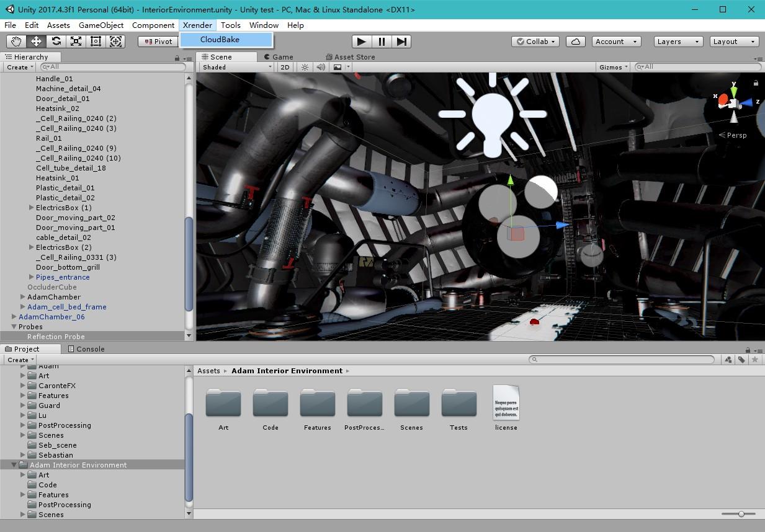Toggle 2D scene view mode

tap(285, 67)
